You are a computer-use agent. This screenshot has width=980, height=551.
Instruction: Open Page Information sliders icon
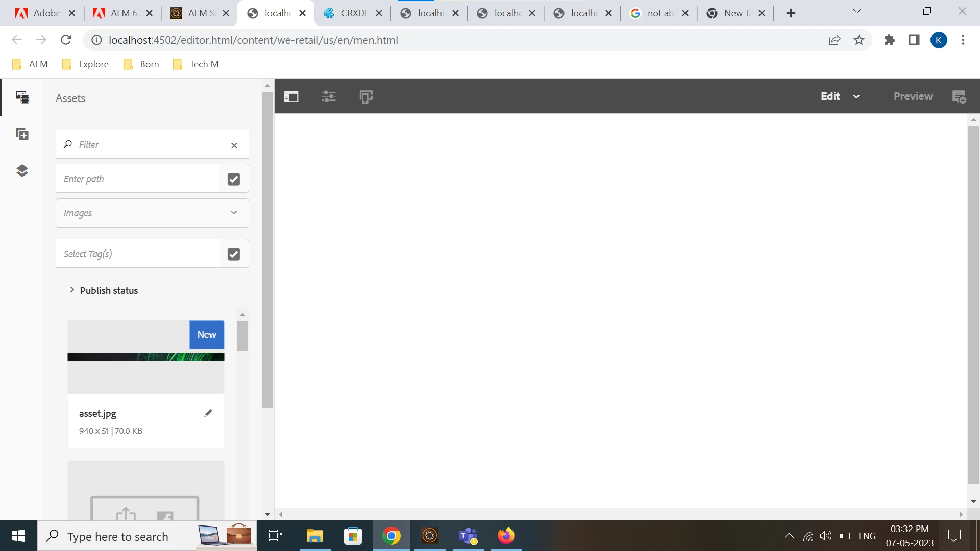(x=329, y=96)
